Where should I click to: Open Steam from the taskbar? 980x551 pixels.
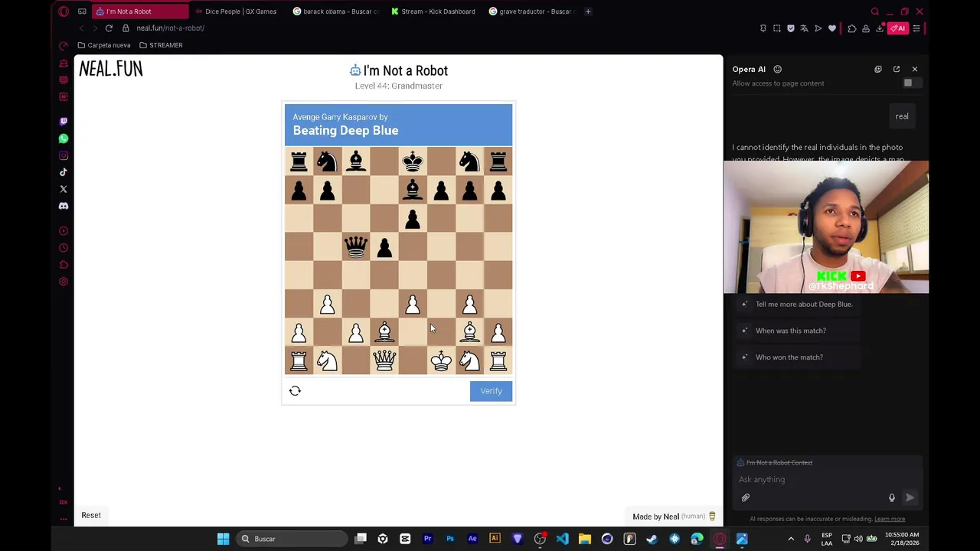[x=652, y=539]
